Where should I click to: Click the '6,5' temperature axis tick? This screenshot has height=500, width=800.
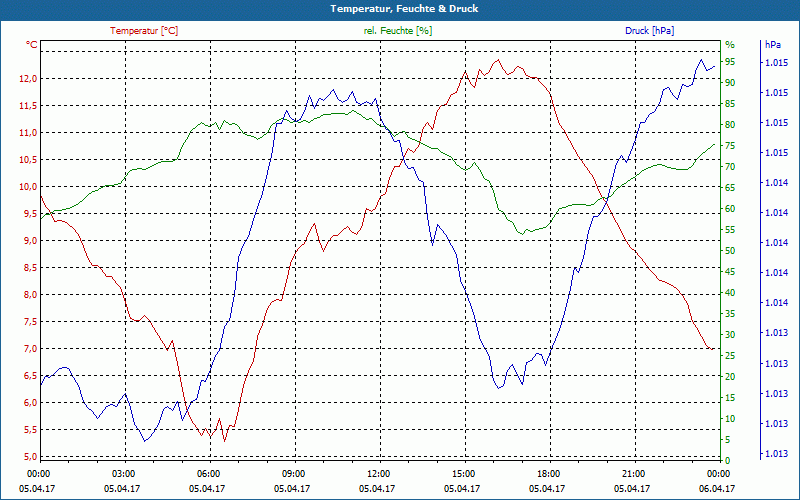(30, 376)
